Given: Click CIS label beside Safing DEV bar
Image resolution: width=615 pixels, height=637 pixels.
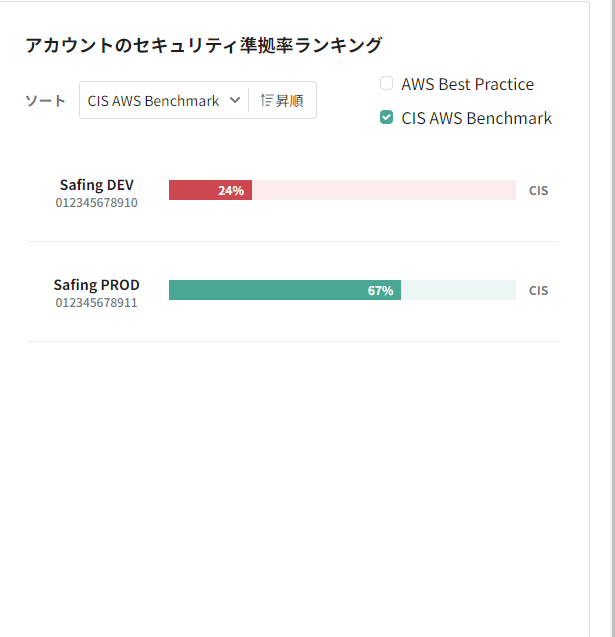Looking at the screenshot, I should (x=538, y=191).
